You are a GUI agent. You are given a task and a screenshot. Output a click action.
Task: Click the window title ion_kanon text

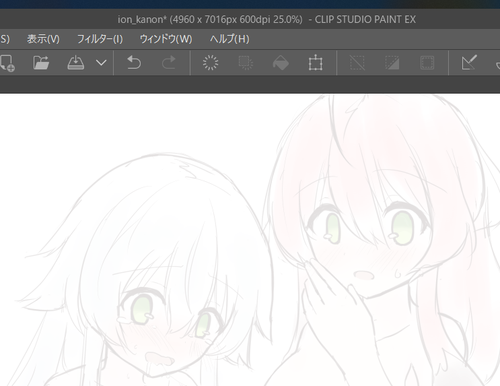(141, 19)
